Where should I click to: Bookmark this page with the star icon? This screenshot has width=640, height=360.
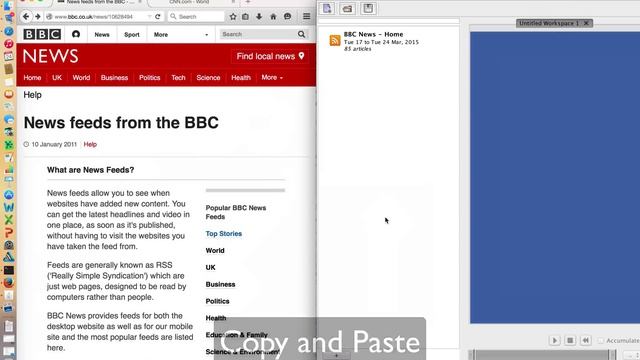click(233, 17)
